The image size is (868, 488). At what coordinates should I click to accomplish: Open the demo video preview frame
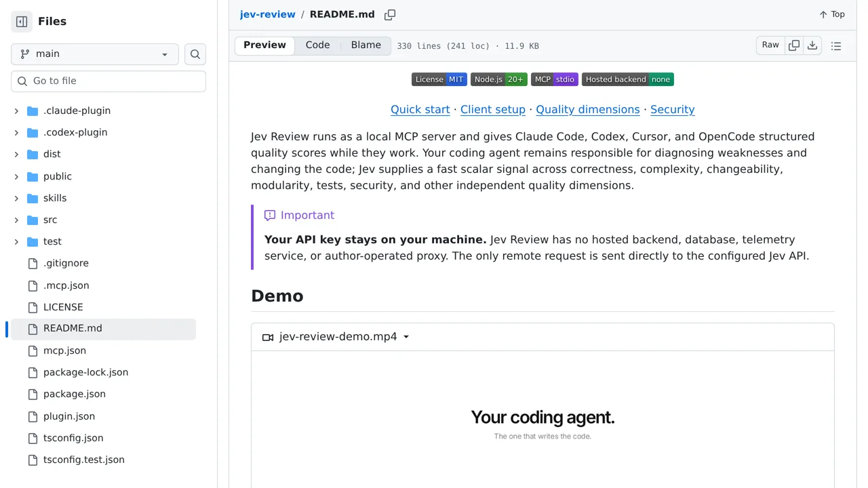(542, 420)
